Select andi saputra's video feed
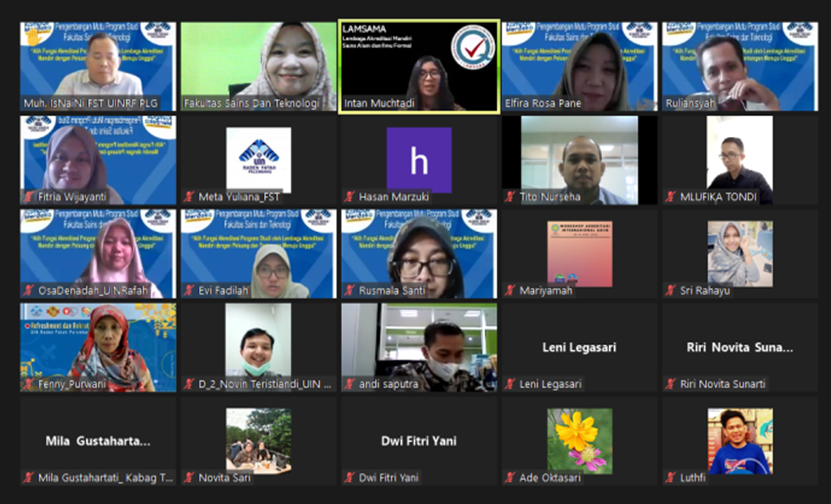831x504 pixels. tap(419, 347)
